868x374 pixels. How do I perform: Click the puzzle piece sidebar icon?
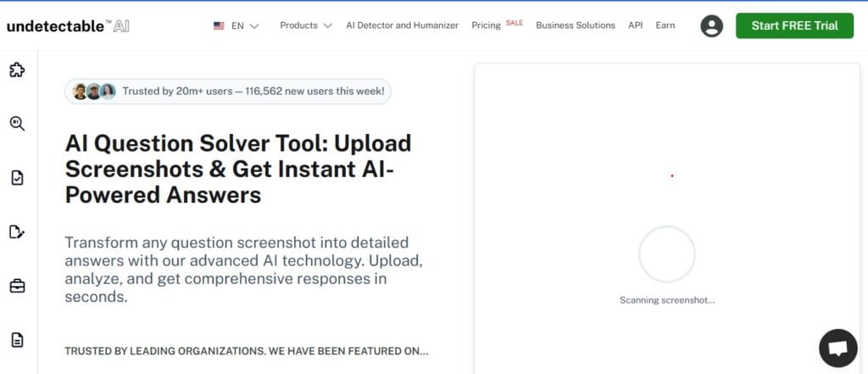click(17, 70)
